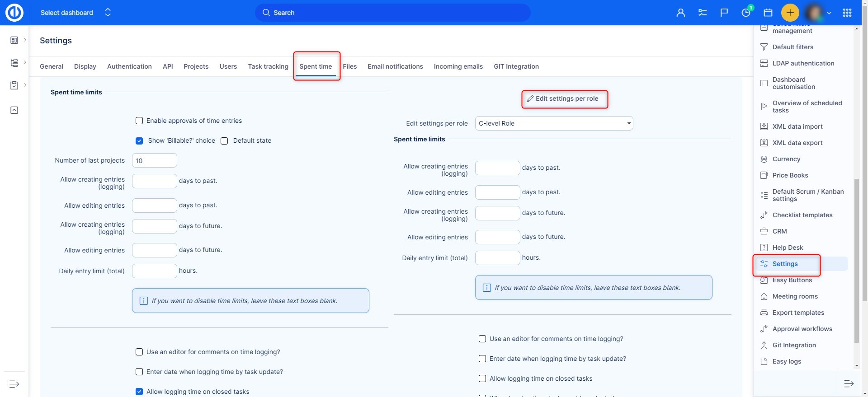Click the Number of last projects field
Viewport: 868px width, 397px height.
click(154, 160)
